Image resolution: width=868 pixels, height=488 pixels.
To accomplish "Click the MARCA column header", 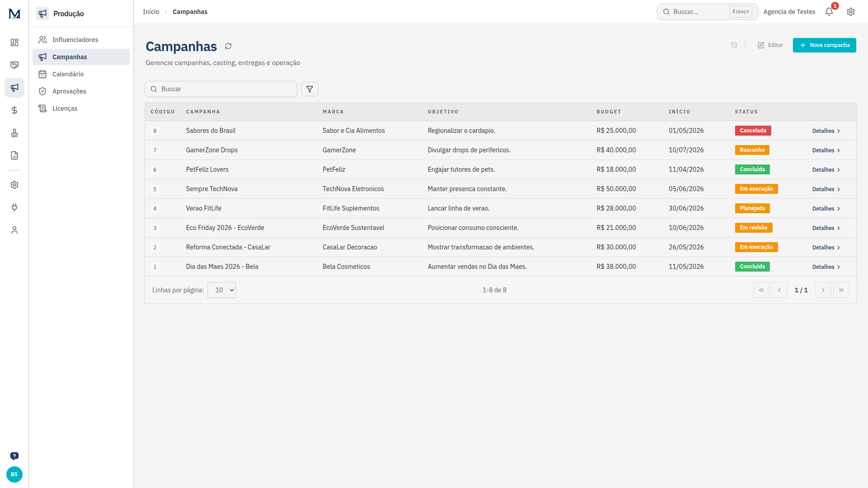I will [x=333, y=112].
